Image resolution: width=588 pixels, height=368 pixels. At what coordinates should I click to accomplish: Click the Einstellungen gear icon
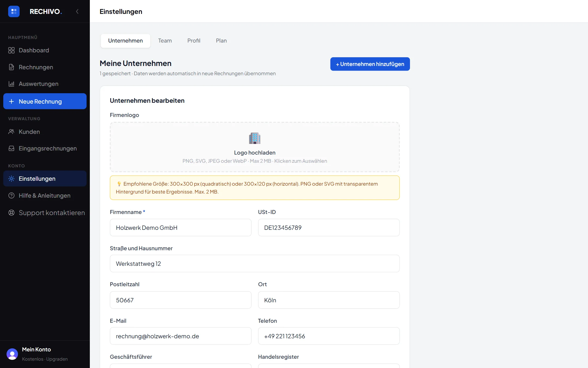[11, 179]
